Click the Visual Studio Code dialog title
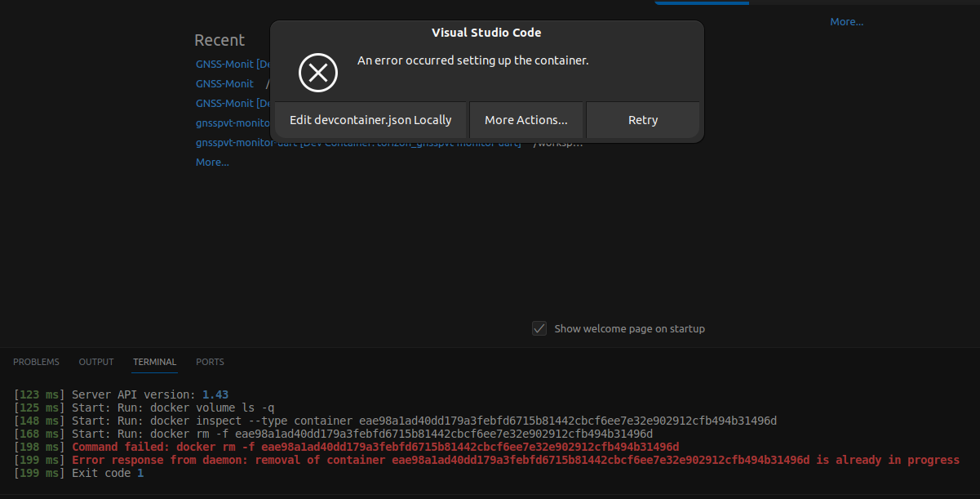 pyautogui.click(x=486, y=33)
